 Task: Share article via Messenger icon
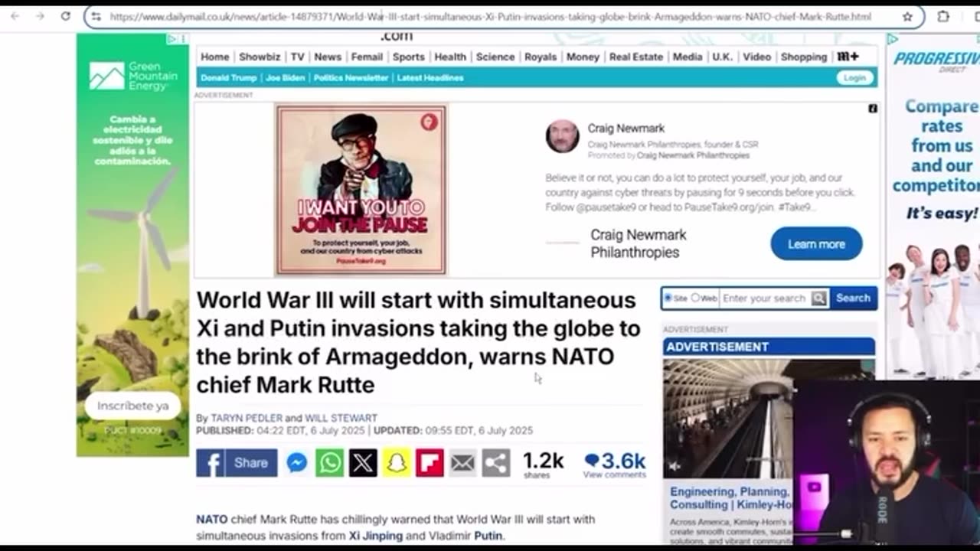coord(297,463)
